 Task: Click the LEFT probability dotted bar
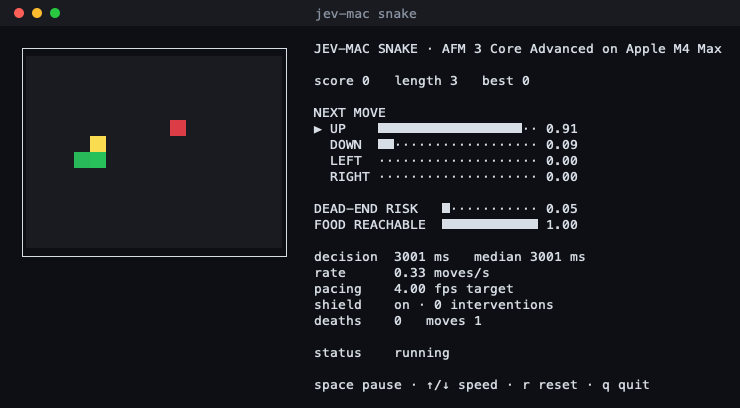click(457, 161)
